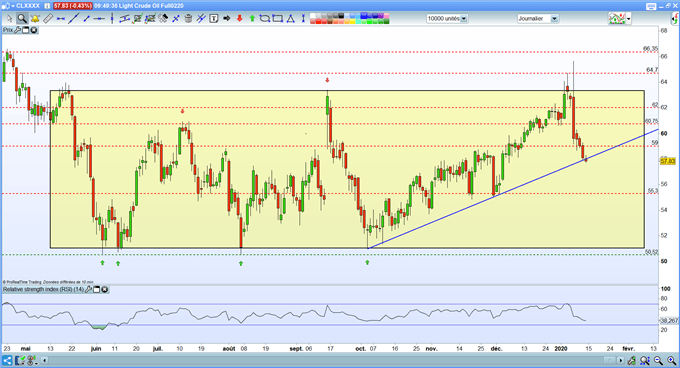Image resolution: width=680 pixels, height=368 pixels.
Task: Click the green up arrow under August low
Action: pyautogui.click(x=241, y=263)
